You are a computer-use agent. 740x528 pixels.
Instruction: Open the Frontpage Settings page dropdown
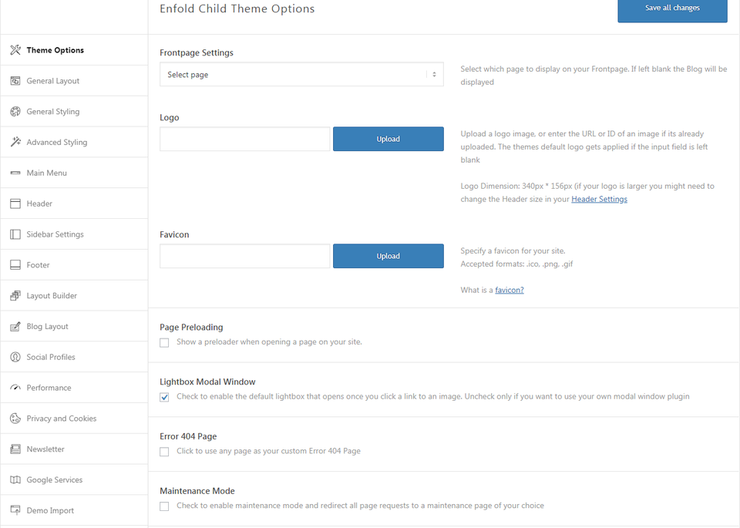301,75
